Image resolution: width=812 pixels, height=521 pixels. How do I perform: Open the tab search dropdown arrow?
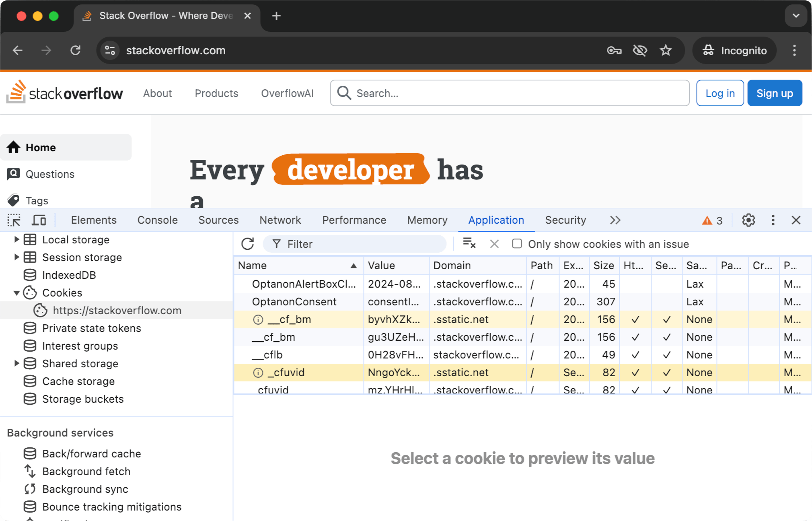(796, 16)
